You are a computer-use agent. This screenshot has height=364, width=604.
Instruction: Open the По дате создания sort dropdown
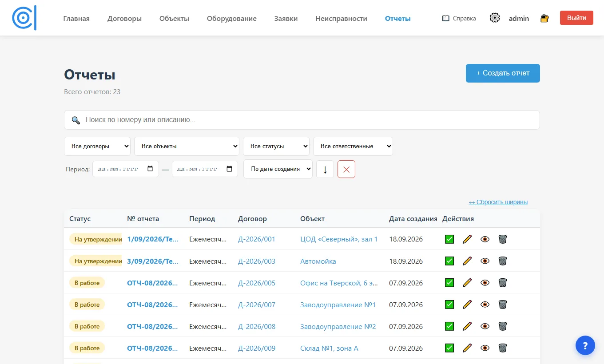pyautogui.click(x=278, y=169)
